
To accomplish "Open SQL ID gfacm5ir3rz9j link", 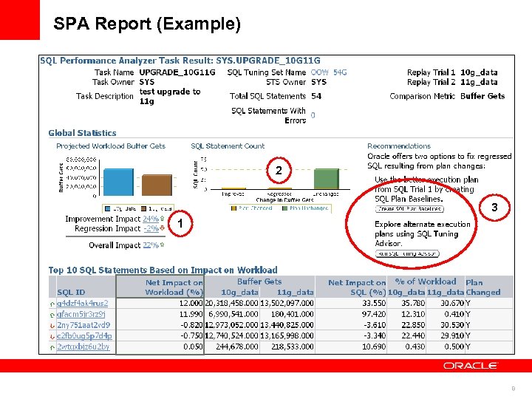I will tap(81, 314).
